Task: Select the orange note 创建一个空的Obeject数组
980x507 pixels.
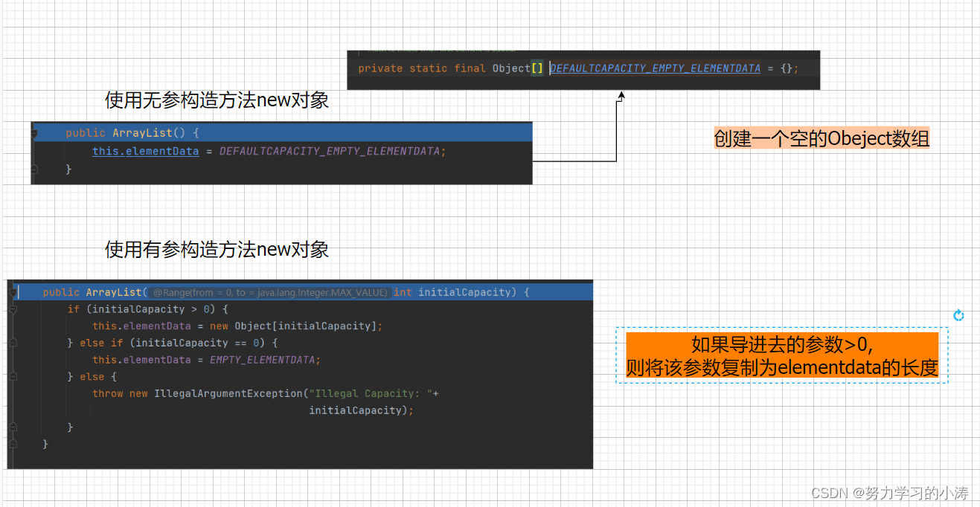Action: coord(822,138)
